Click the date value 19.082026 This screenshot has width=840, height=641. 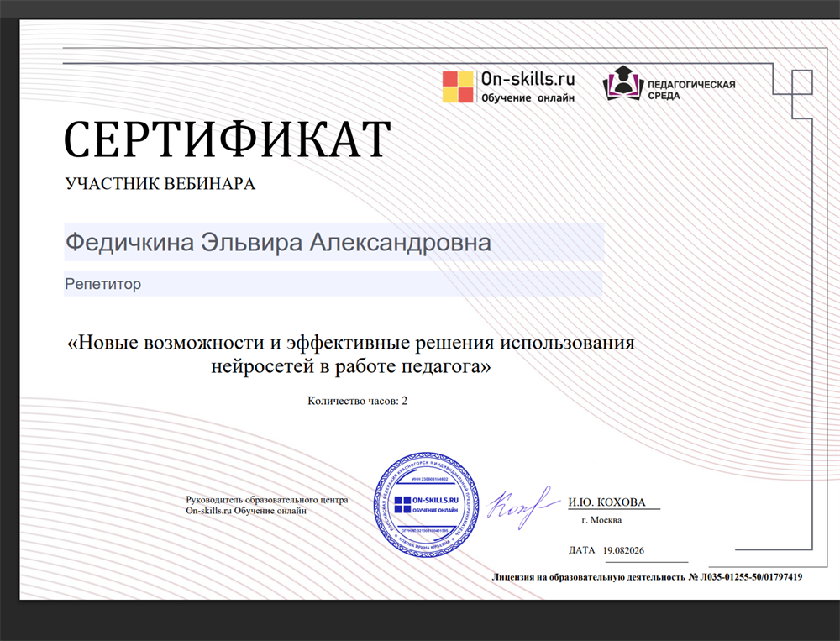click(623, 550)
